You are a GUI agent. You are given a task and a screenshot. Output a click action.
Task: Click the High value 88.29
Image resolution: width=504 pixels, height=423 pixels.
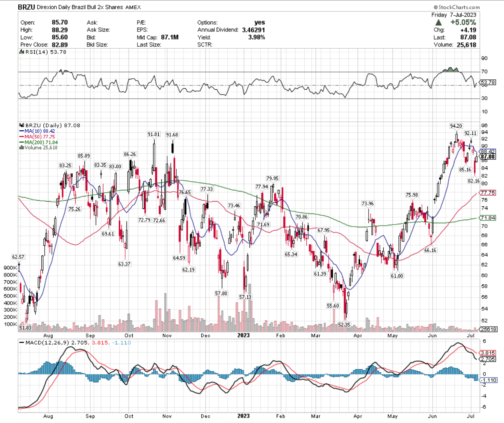click(x=59, y=30)
